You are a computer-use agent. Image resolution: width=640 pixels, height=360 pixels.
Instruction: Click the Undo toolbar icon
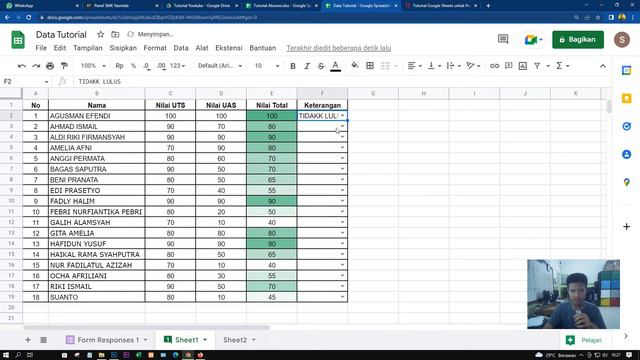(22, 66)
